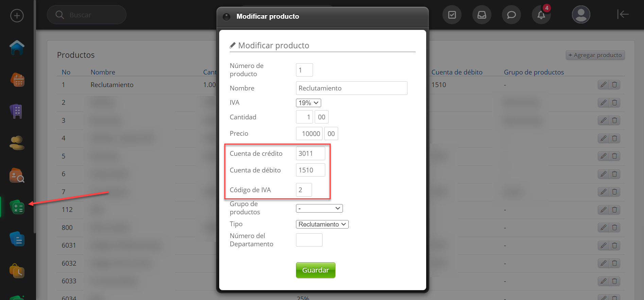Open the tasks checkmark icon
644x300 pixels.
452,15
